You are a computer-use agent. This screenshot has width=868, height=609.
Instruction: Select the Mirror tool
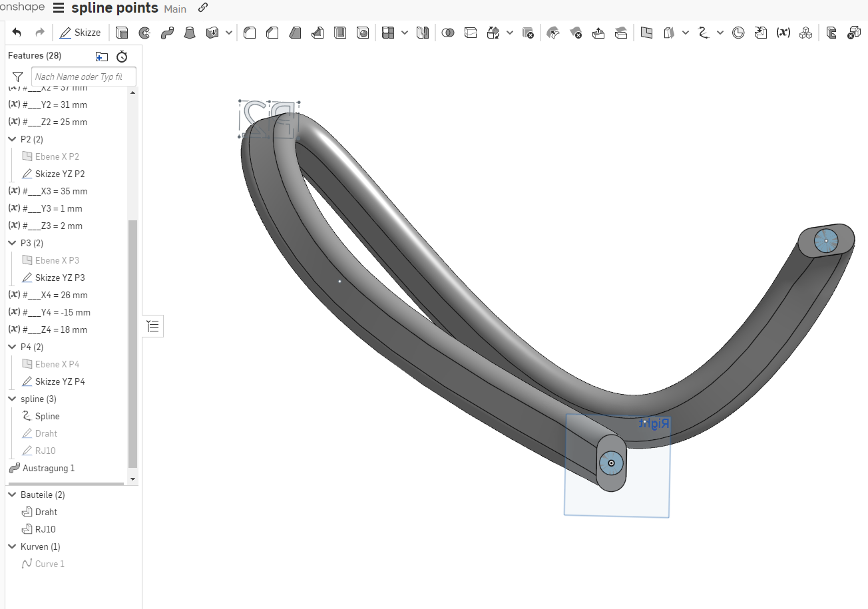click(x=422, y=33)
